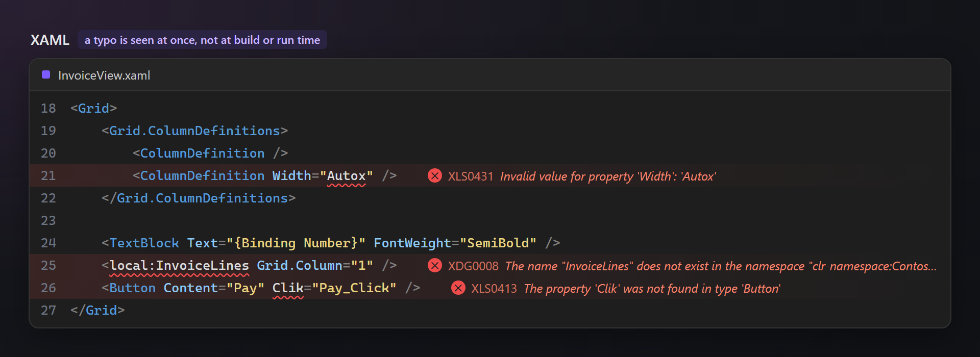This screenshot has width=980, height=357.
Task: Click the error icon for XLS0431
Action: [x=435, y=176]
